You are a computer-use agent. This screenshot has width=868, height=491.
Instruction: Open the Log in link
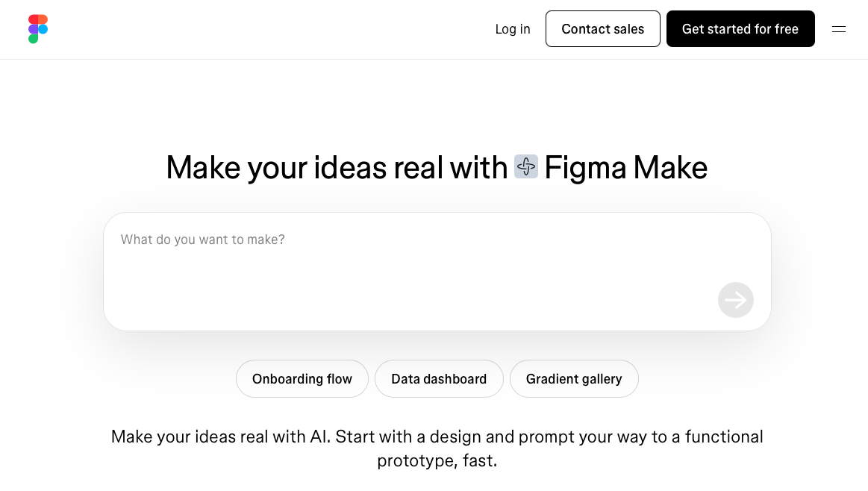[512, 28]
